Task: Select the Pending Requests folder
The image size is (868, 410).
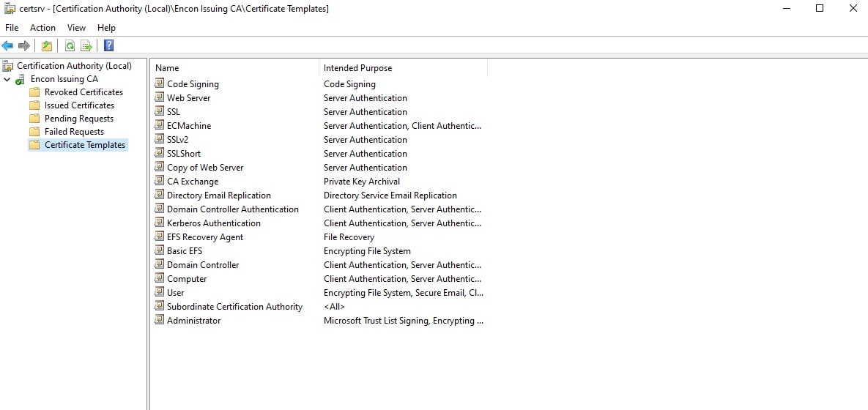Action: [x=79, y=119]
